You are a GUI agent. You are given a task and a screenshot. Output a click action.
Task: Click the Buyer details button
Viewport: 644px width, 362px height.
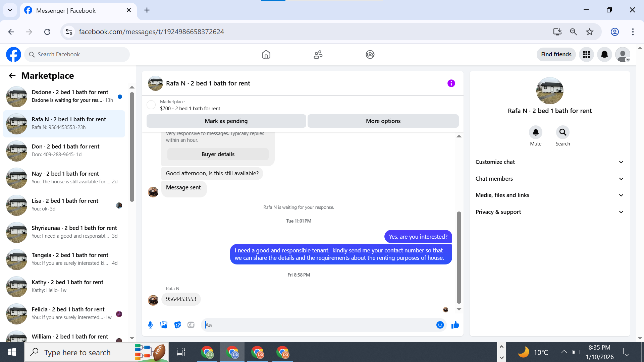click(218, 154)
